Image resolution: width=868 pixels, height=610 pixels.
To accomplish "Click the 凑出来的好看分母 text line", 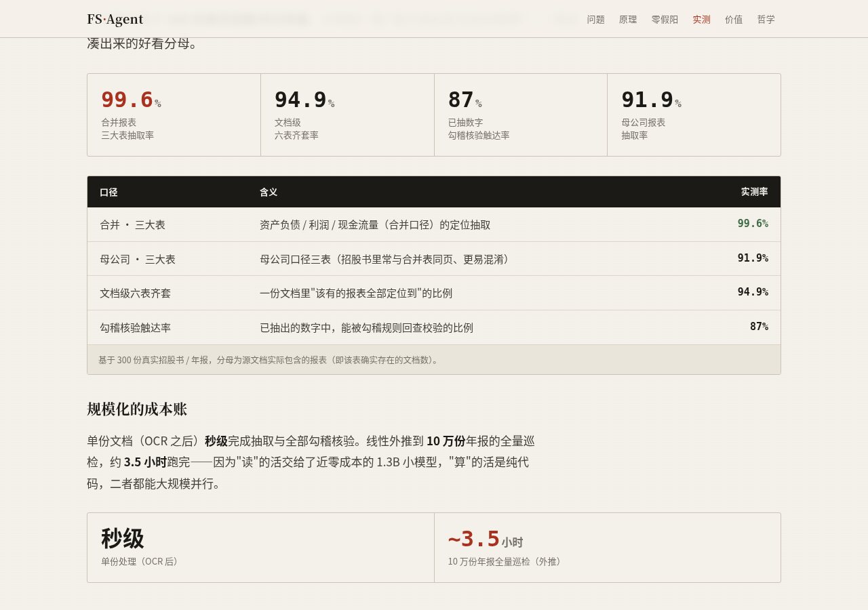I will point(143,44).
